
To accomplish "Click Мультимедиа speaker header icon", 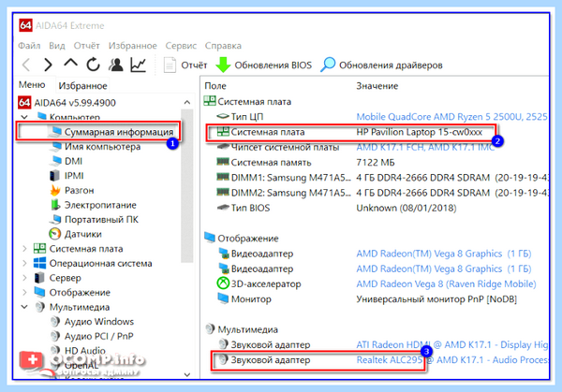I will coord(210,329).
